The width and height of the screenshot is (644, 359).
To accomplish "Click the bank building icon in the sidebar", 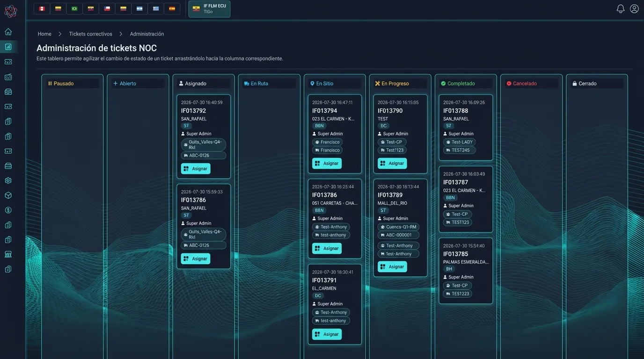I will click(x=8, y=254).
